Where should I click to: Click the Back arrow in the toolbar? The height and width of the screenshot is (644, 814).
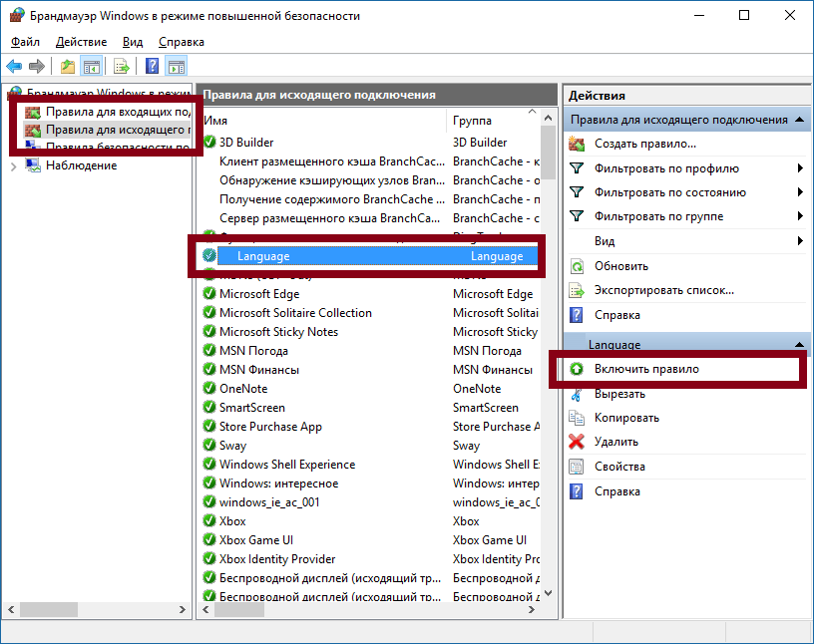coord(14,67)
